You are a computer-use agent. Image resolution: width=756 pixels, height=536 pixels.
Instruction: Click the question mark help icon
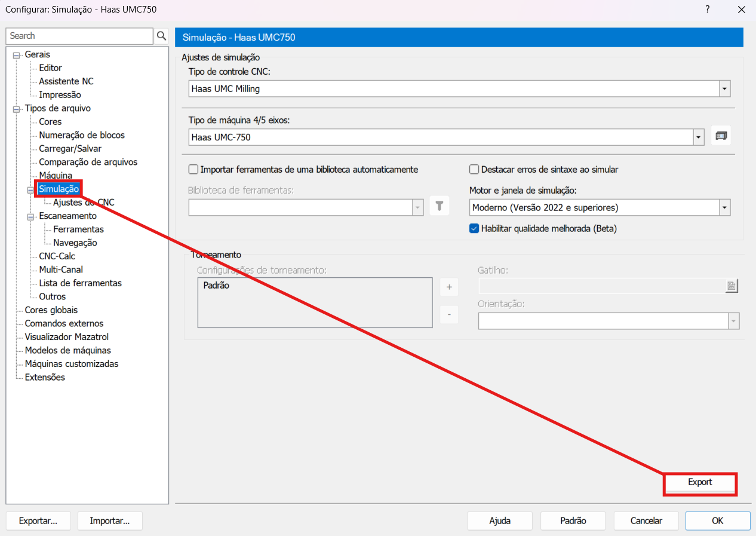click(x=708, y=10)
